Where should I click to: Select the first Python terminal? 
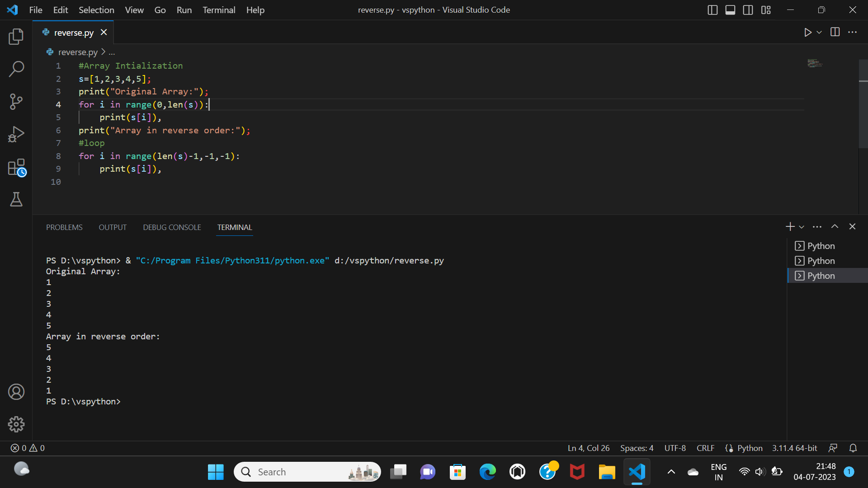[827, 246]
